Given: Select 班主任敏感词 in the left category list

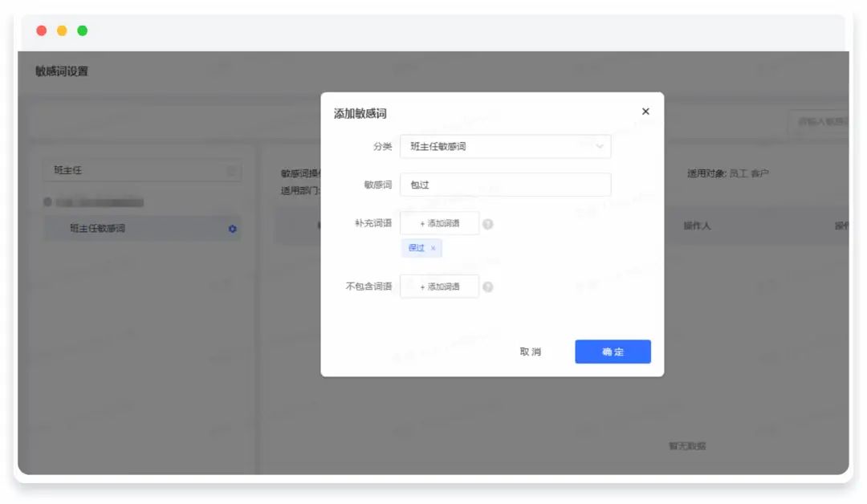Looking at the screenshot, I should (98, 229).
